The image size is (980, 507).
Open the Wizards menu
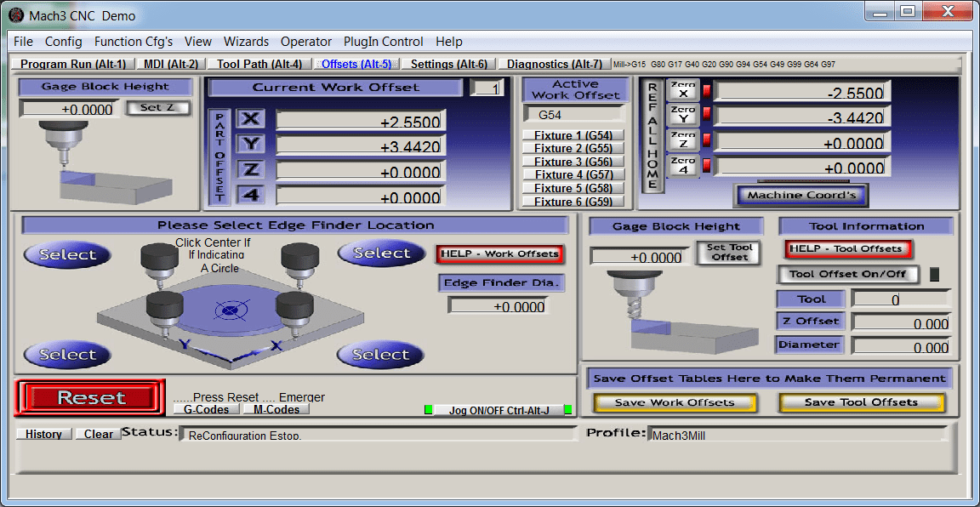click(x=246, y=42)
